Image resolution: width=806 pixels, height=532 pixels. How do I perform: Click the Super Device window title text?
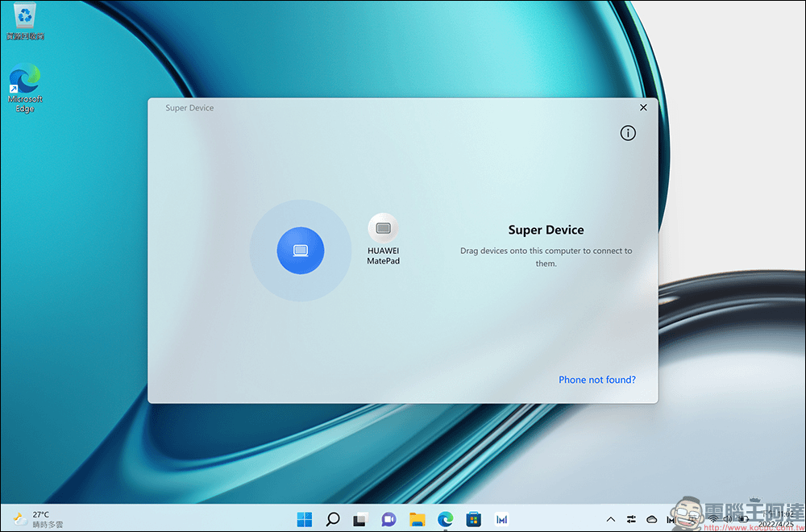[x=189, y=108]
